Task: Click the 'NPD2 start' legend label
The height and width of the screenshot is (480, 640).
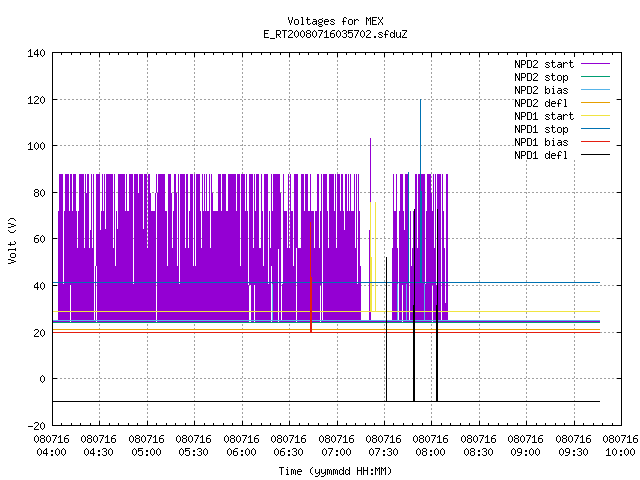Action: coord(544,64)
